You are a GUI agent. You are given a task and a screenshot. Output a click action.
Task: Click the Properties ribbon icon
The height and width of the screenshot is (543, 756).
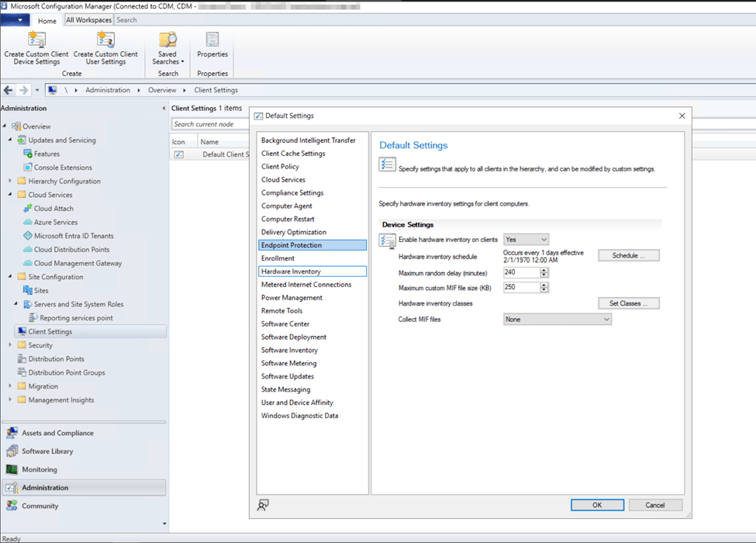pyautogui.click(x=212, y=40)
